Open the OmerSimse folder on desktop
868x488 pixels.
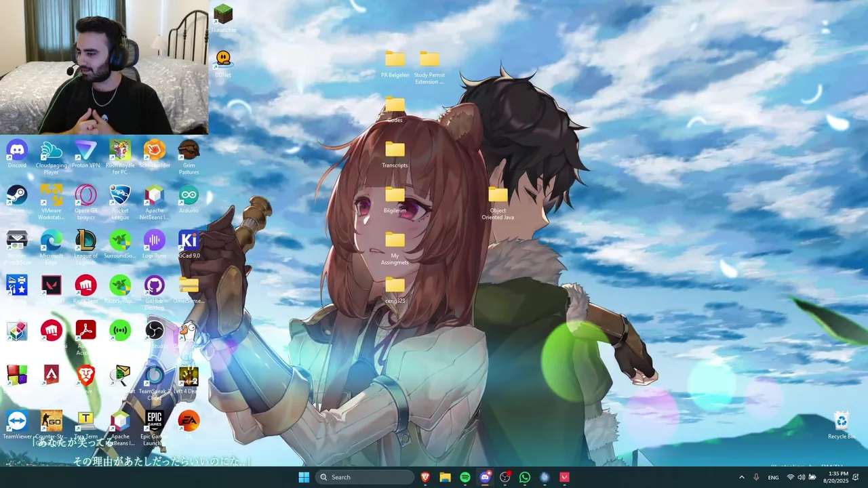tap(189, 289)
